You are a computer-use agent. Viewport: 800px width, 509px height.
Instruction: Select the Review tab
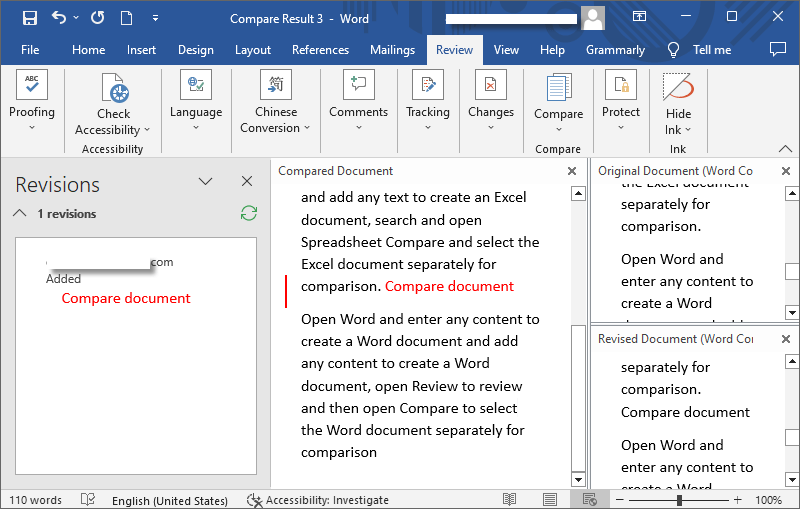(454, 50)
